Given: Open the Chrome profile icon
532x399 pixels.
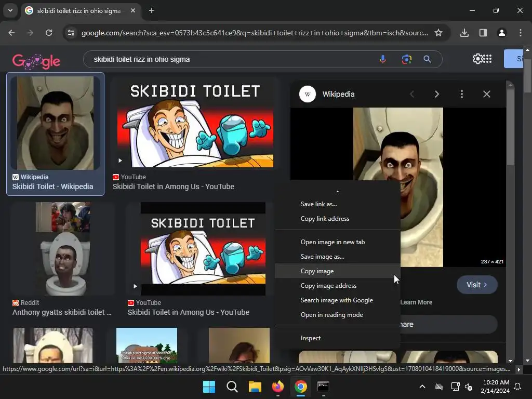Looking at the screenshot, I should pos(501,33).
